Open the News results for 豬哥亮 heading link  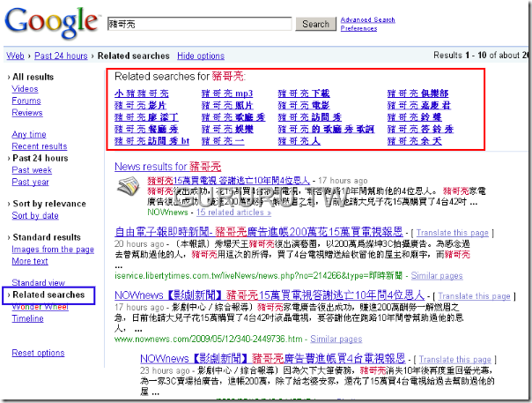point(167,167)
